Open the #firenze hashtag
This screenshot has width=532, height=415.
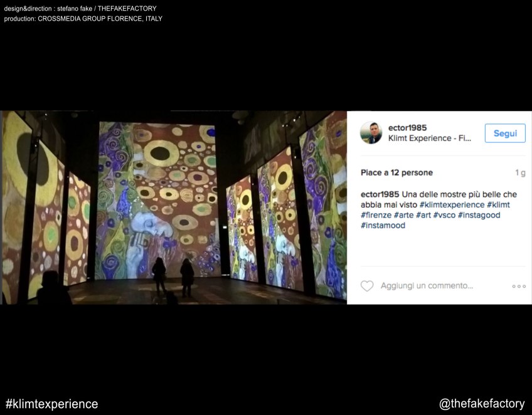point(376,215)
